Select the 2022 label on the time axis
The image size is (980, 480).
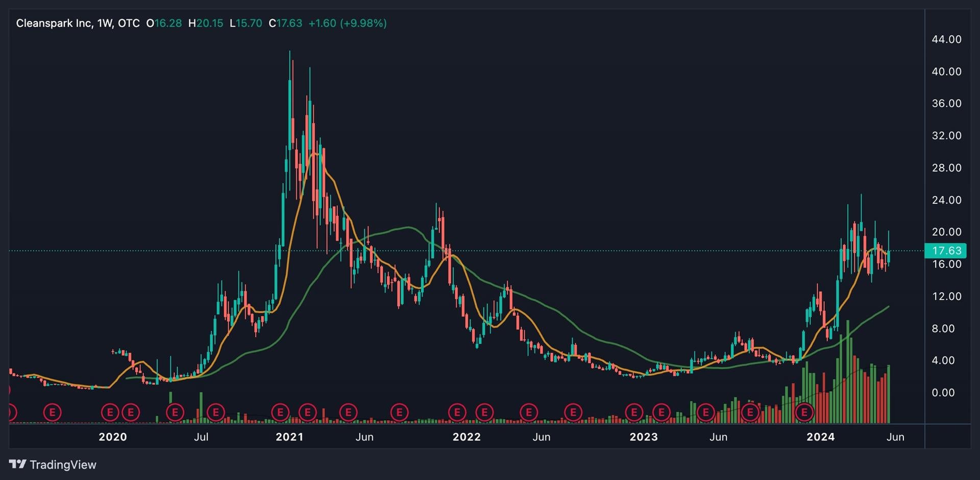466,437
